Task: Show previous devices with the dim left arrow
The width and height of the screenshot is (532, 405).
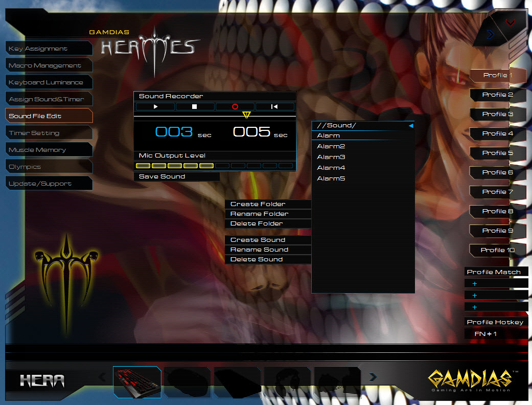Action: (x=102, y=377)
